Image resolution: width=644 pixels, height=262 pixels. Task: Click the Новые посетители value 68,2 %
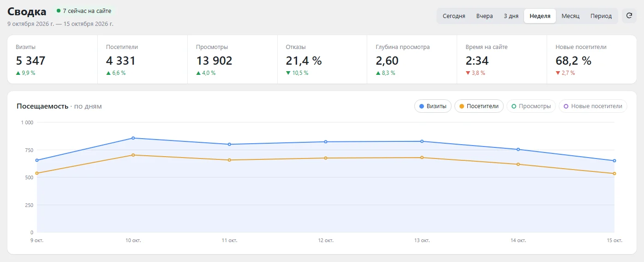(x=573, y=61)
